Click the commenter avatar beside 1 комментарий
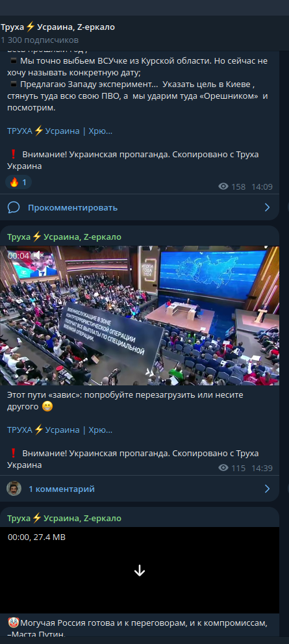 pos(14,488)
